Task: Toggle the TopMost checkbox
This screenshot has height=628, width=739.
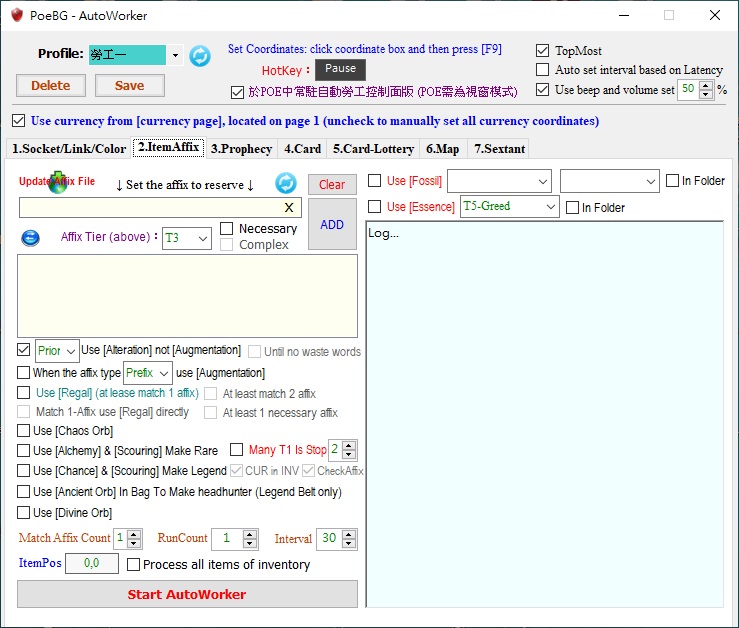Action: pos(542,50)
